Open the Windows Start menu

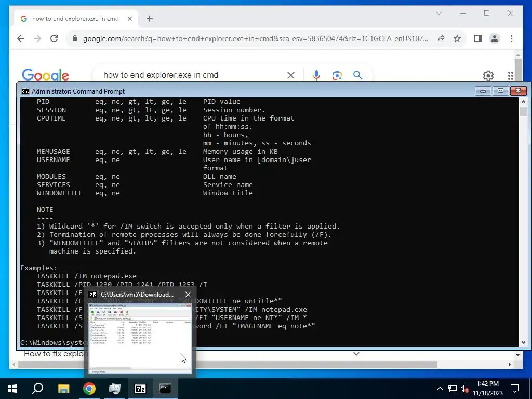12,389
